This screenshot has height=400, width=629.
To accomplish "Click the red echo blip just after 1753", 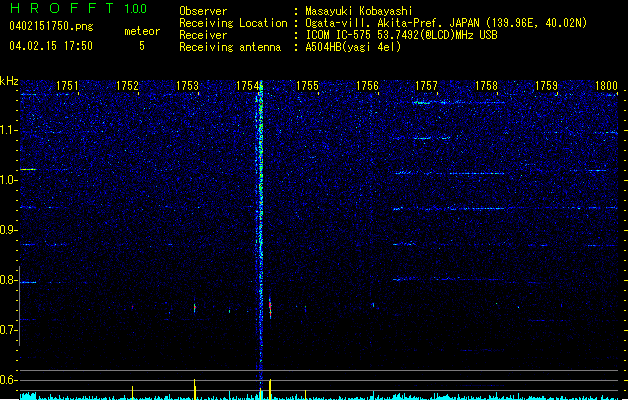I will [195, 307].
